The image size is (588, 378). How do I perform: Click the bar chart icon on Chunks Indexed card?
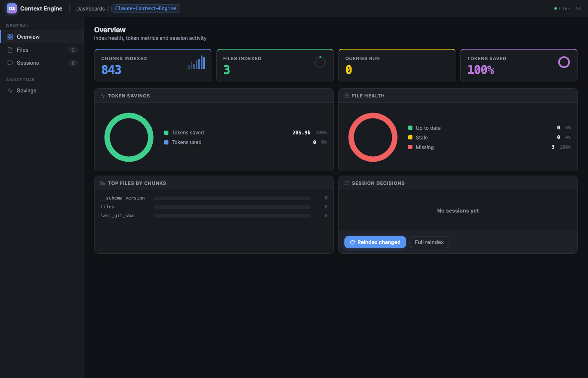pyautogui.click(x=197, y=62)
